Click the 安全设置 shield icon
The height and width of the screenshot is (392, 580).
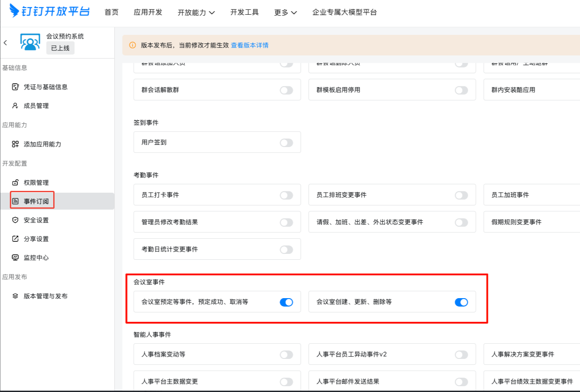pyautogui.click(x=15, y=220)
